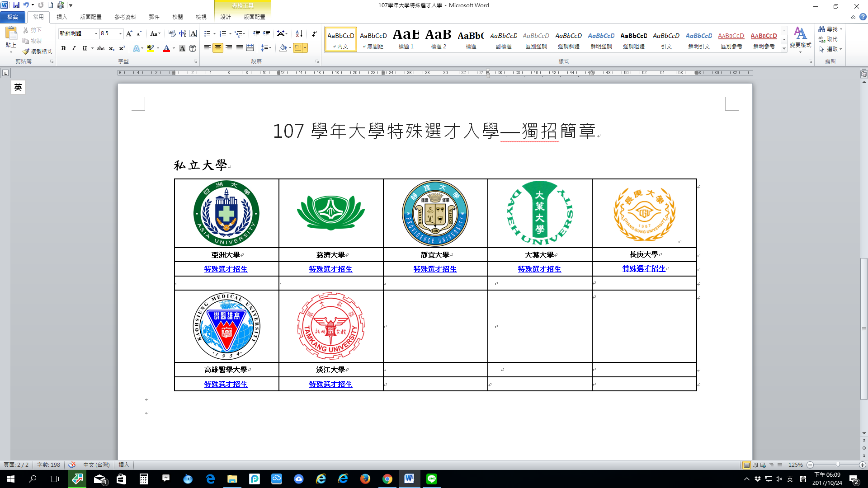Switch to the 設計 table Design tab
Image resolution: width=868 pixels, height=488 pixels.
pyautogui.click(x=226, y=17)
